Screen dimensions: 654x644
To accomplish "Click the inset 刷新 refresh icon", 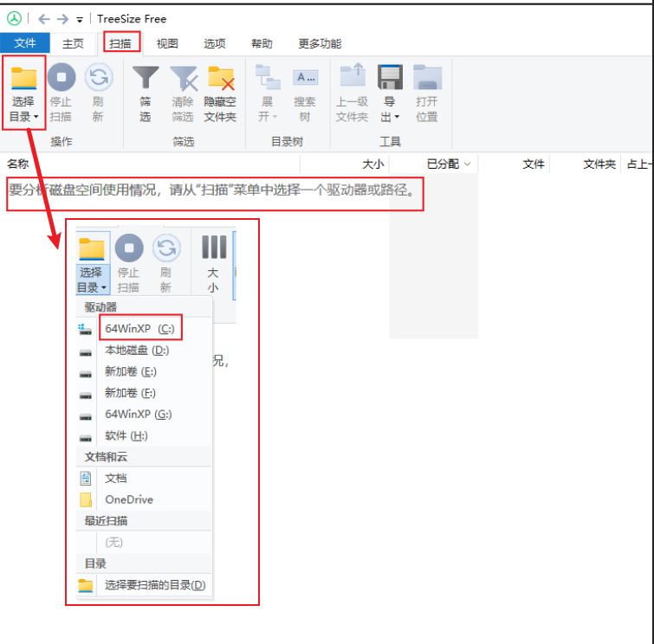I will (x=166, y=248).
